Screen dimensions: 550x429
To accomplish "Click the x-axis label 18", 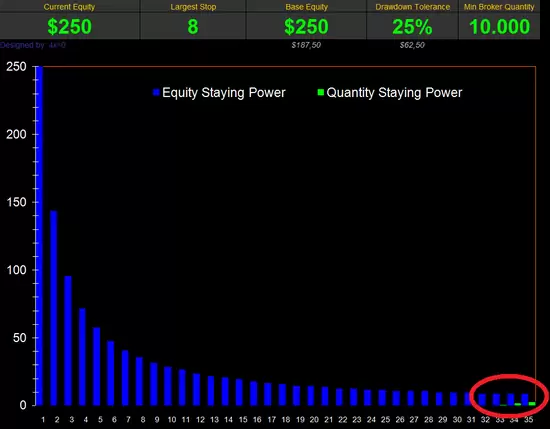I will click(286, 420).
